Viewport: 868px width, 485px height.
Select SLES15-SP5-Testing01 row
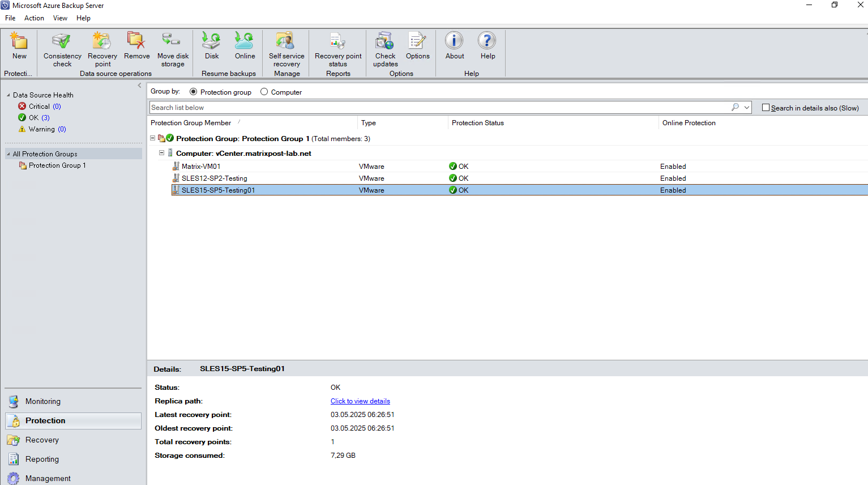click(x=519, y=190)
